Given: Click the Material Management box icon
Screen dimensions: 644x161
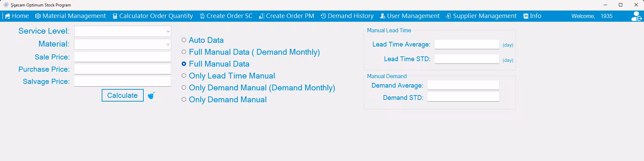Looking at the screenshot, I should [x=38, y=16].
